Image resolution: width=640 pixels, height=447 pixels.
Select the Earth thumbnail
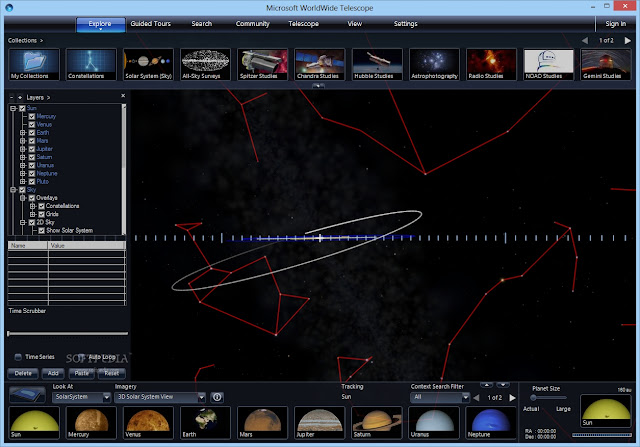[x=205, y=423]
